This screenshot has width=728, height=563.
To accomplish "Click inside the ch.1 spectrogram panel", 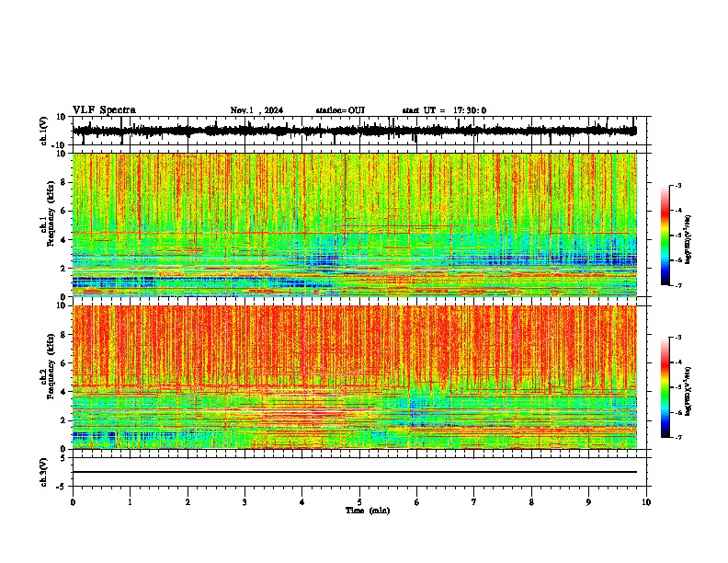I will [x=354, y=224].
